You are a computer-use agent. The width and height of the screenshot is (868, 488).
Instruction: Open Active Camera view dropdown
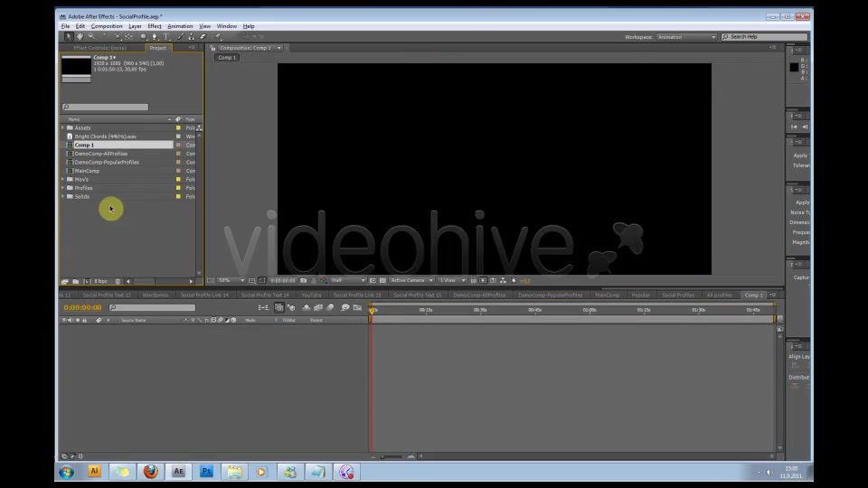(411, 280)
